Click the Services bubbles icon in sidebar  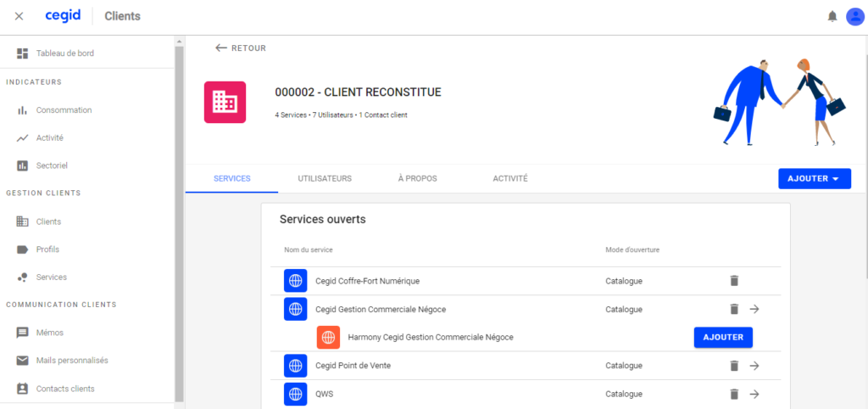pyautogui.click(x=22, y=277)
